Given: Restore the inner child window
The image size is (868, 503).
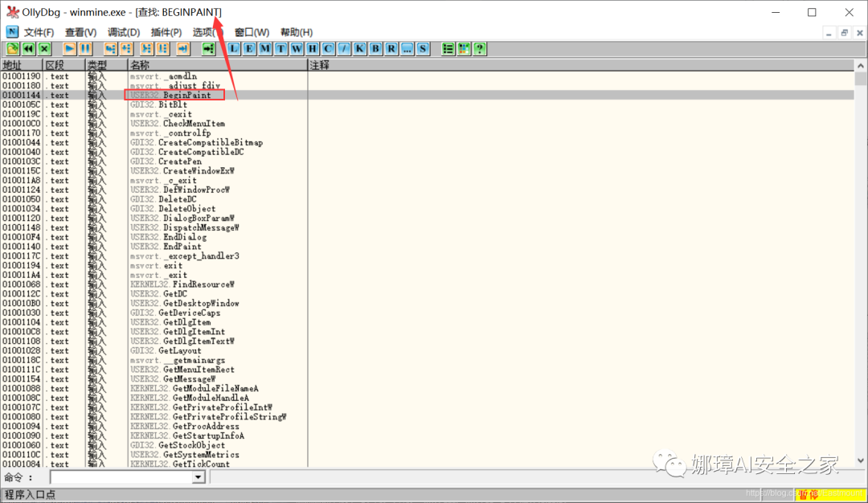Looking at the screenshot, I should click(x=844, y=33).
